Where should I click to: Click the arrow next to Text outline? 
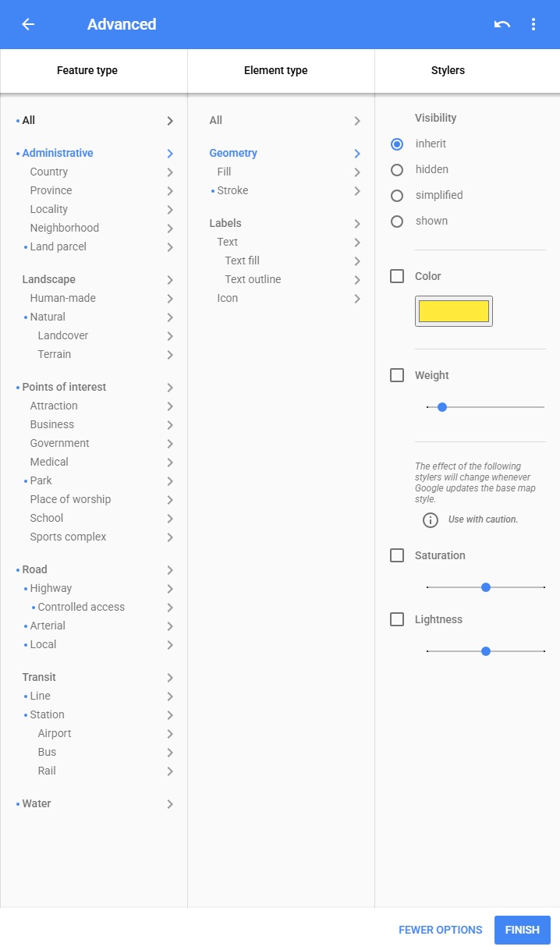[356, 280]
